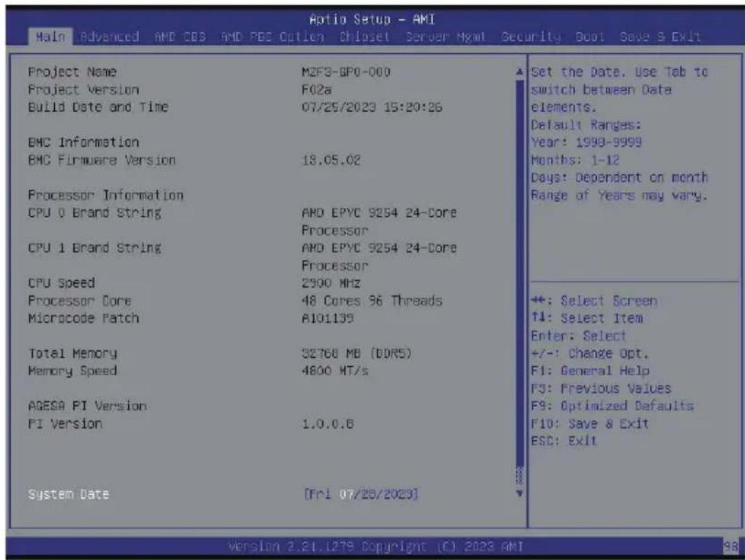Click F1: General Help hint
The image size is (745, 560).
coord(590,371)
